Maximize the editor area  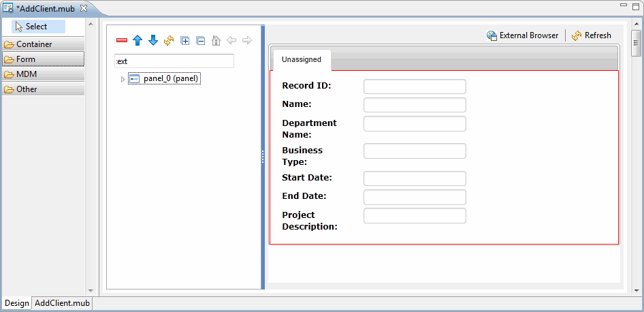(x=636, y=5)
